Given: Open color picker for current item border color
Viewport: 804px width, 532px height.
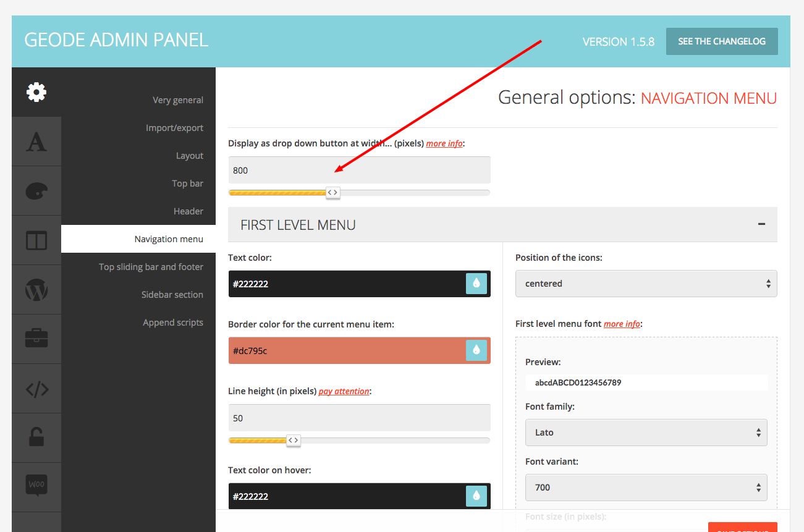Looking at the screenshot, I should click(476, 350).
